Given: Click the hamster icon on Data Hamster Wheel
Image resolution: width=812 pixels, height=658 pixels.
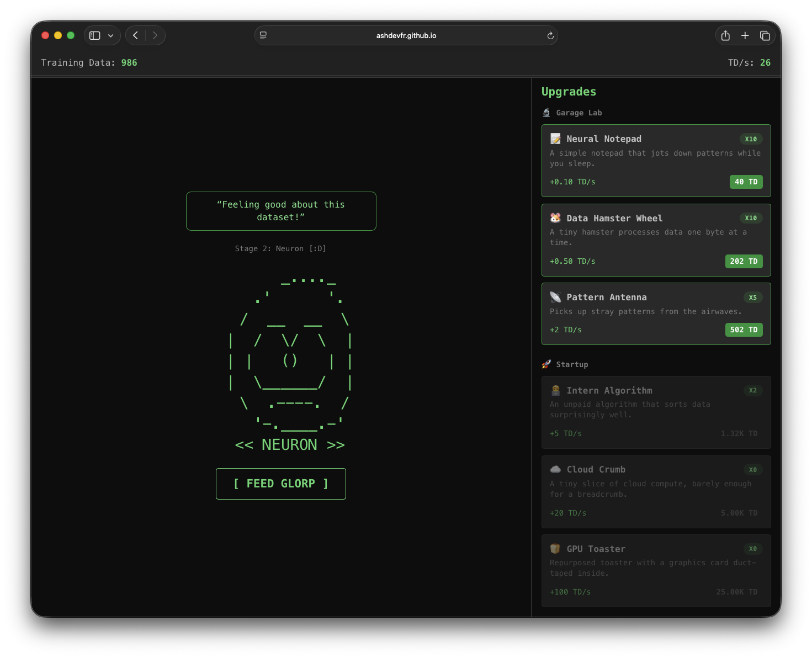Looking at the screenshot, I should point(555,218).
